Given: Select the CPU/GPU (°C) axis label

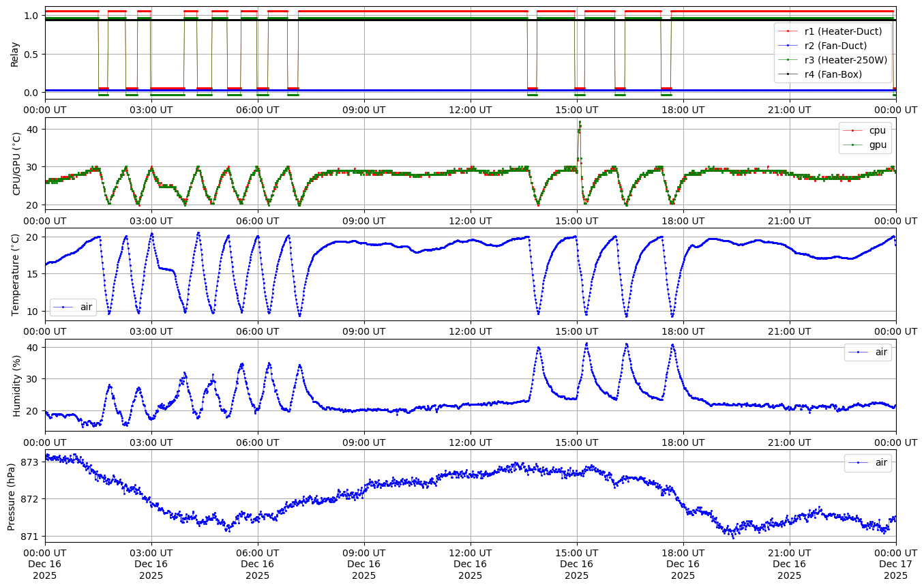Looking at the screenshot, I should tap(15, 164).
